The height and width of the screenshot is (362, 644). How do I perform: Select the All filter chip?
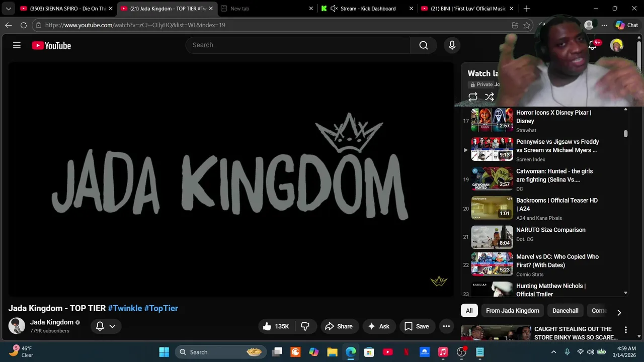click(469, 311)
